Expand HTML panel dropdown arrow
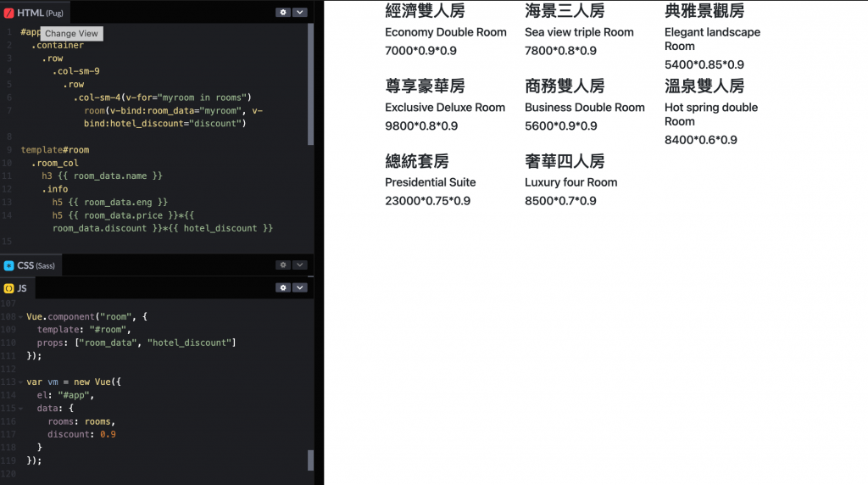Image resolution: width=868 pixels, height=485 pixels. (x=299, y=12)
